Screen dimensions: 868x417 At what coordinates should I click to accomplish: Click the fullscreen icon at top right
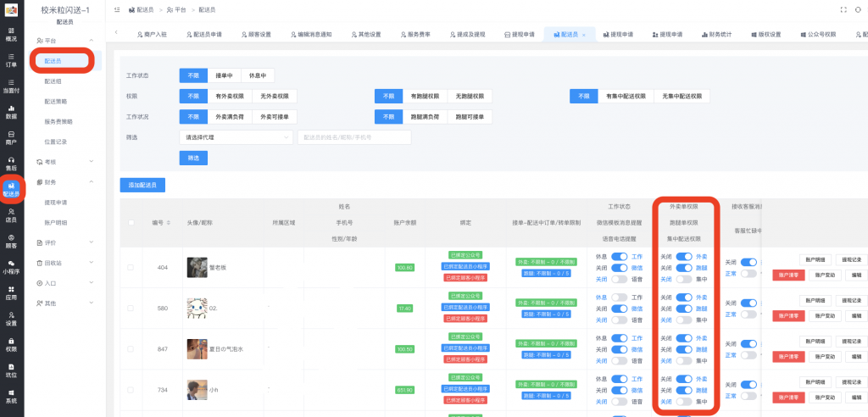[x=843, y=9]
